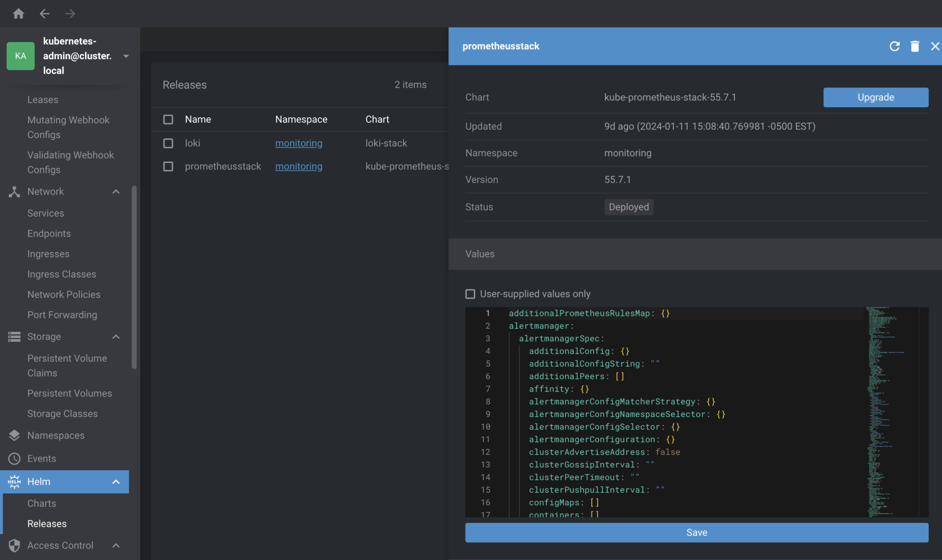Click the home icon in top bar

18,14
